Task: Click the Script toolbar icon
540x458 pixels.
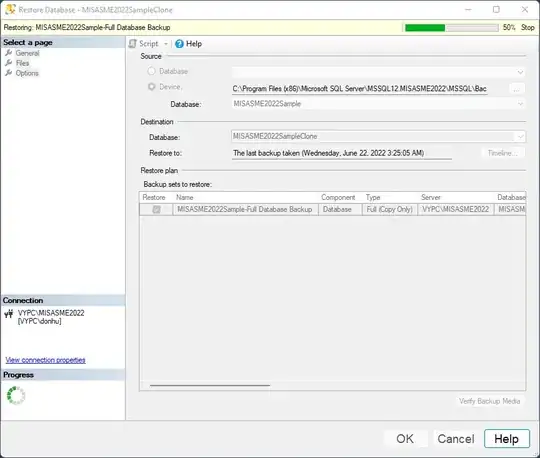Action: [133, 44]
